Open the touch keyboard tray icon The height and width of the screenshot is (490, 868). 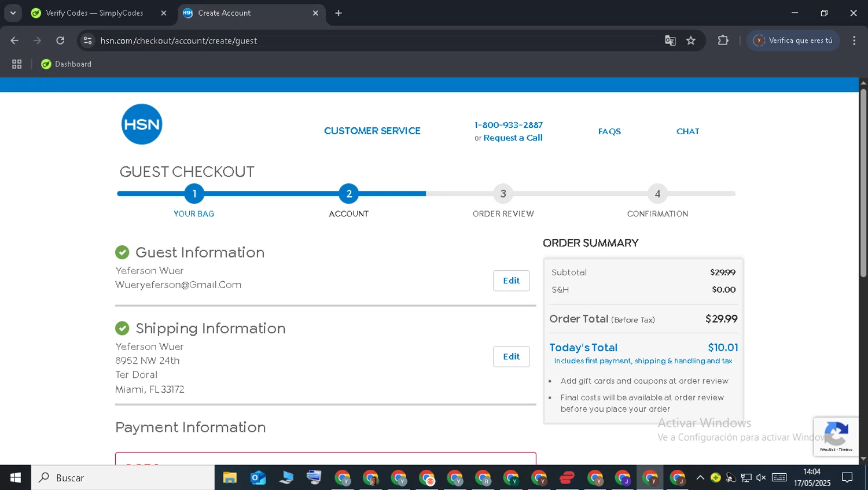tap(779, 478)
